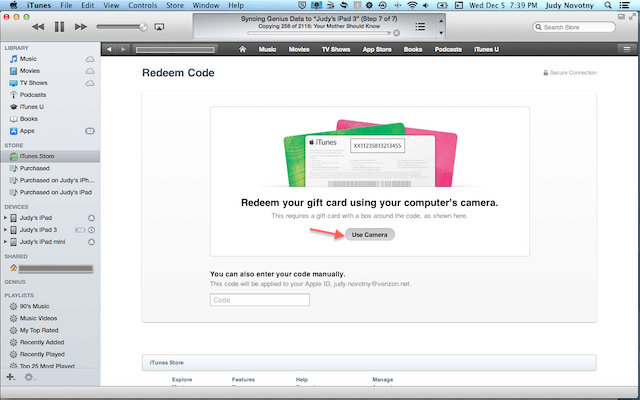Click the sync icon beside Judy's iPad

coord(91,218)
